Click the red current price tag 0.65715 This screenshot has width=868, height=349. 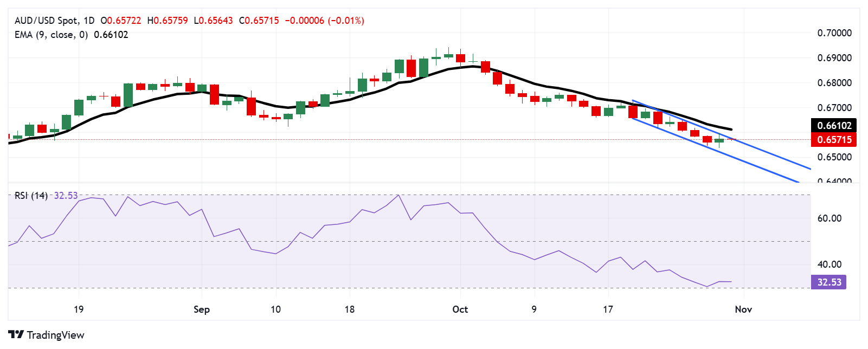834,140
